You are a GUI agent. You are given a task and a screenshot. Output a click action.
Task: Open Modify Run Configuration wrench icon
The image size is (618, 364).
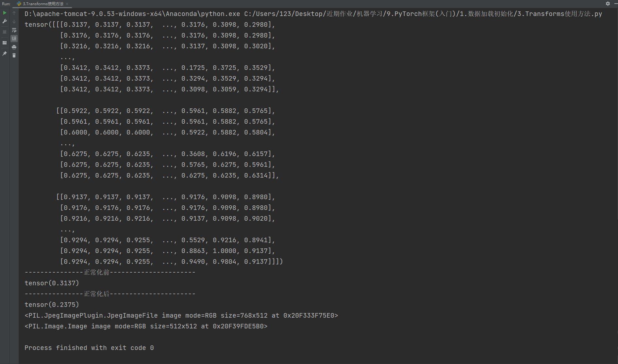pos(5,21)
